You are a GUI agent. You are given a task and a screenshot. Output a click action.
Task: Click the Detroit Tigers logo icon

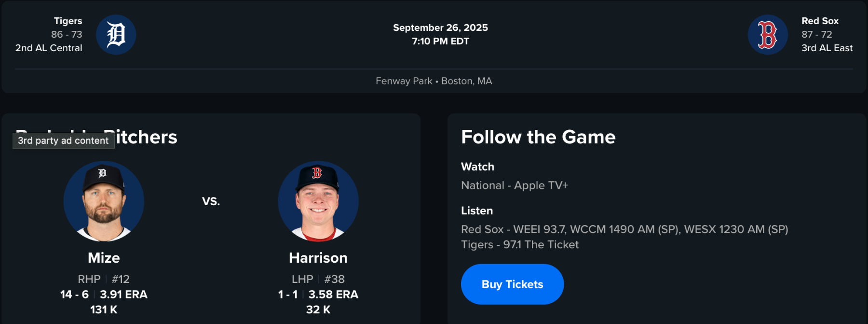coord(116,35)
